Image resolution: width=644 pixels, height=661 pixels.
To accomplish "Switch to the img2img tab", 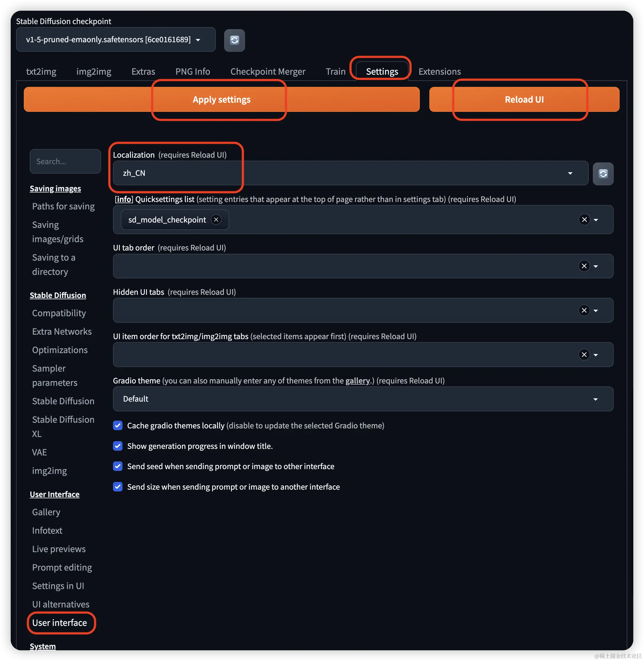I will [x=94, y=71].
